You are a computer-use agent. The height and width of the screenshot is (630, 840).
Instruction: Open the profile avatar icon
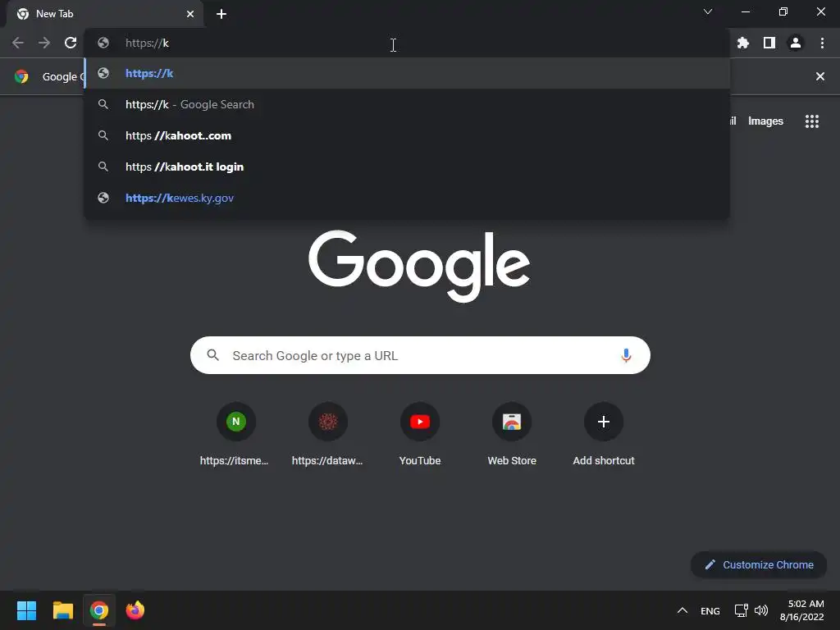pyautogui.click(x=796, y=43)
